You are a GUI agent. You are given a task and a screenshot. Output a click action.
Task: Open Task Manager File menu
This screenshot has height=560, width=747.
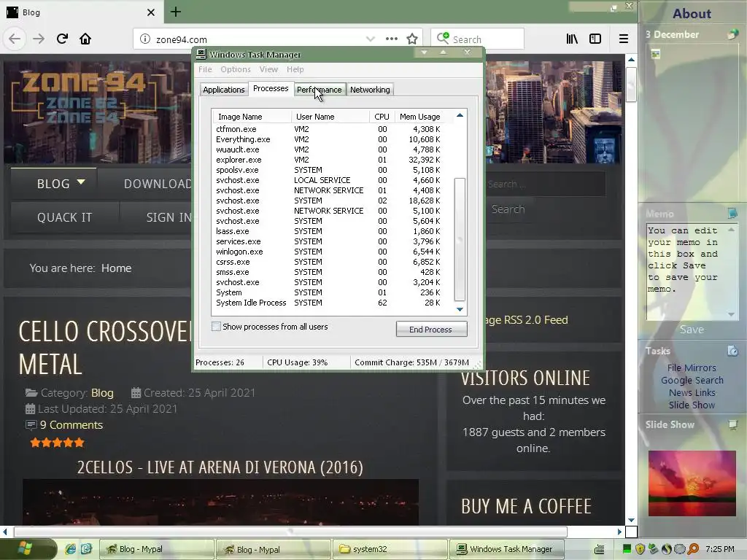point(205,69)
